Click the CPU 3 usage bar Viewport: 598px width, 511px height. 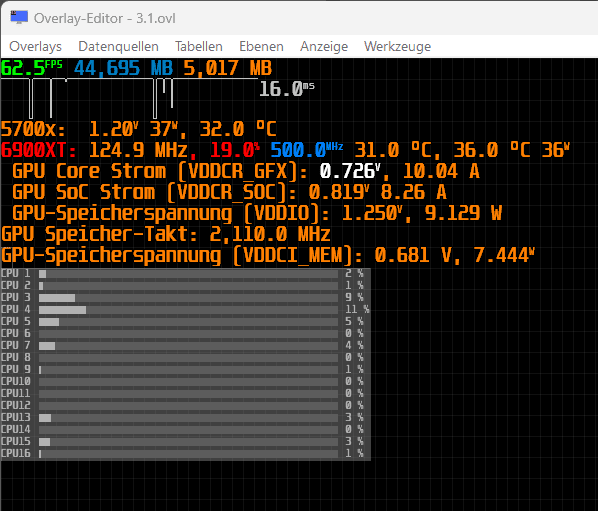pyautogui.click(x=188, y=298)
